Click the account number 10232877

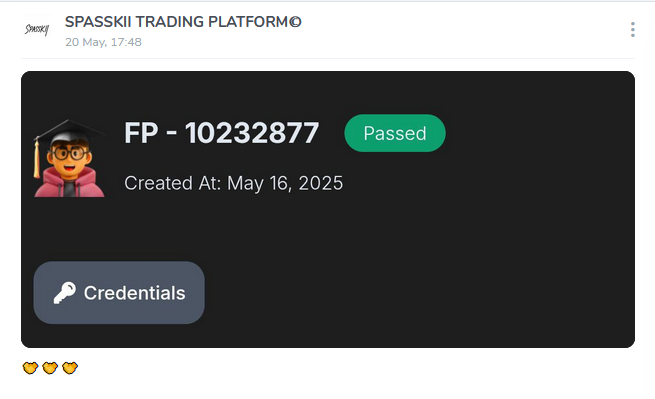[x=252, y=133]
